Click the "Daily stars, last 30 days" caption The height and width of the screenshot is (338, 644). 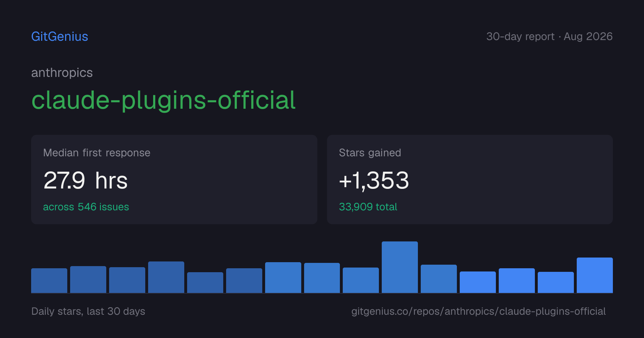(88, 311)
